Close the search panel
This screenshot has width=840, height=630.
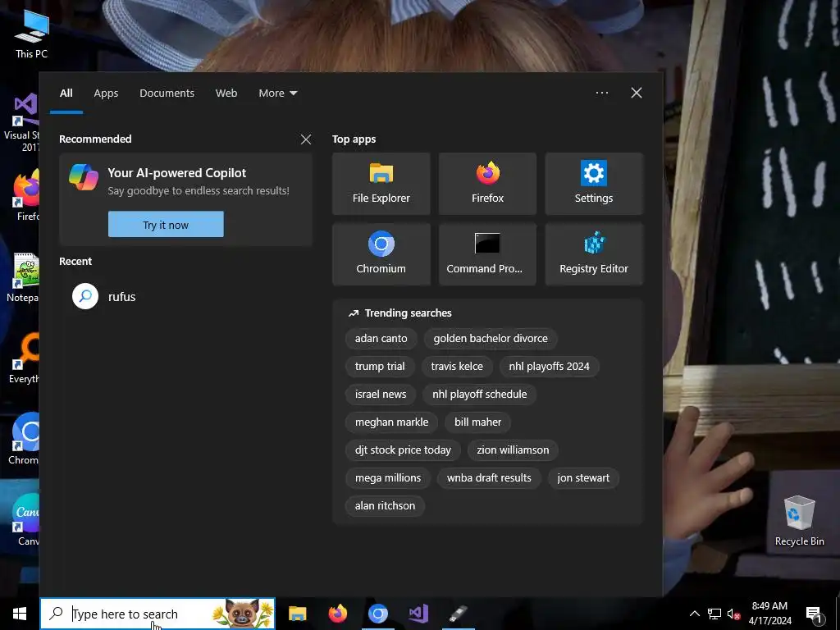pos(637,93)
